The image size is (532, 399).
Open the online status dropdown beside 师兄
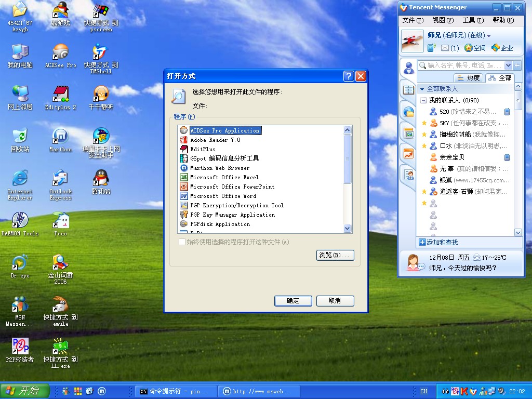click(489, 36)
